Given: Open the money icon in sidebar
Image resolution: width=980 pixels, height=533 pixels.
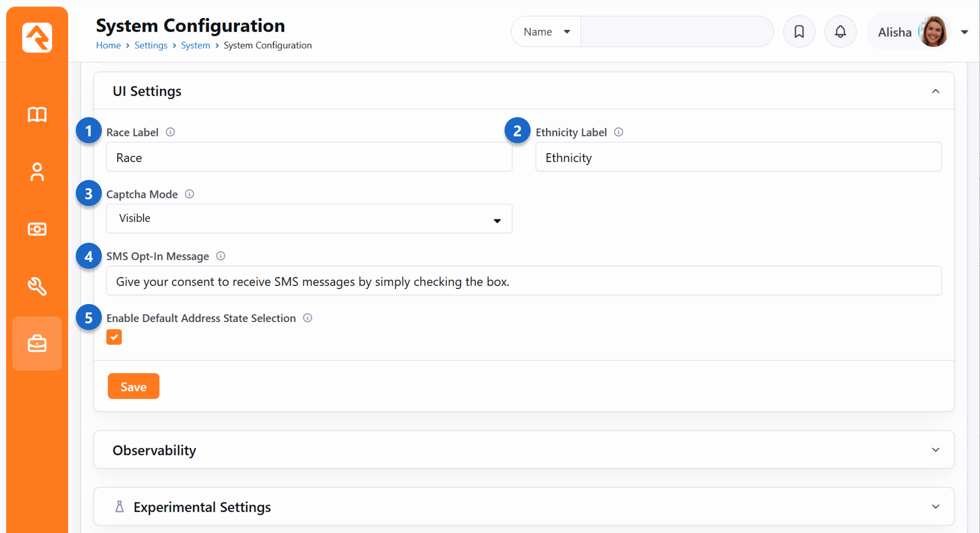Looking at the screenshot, I should point(37,229).
